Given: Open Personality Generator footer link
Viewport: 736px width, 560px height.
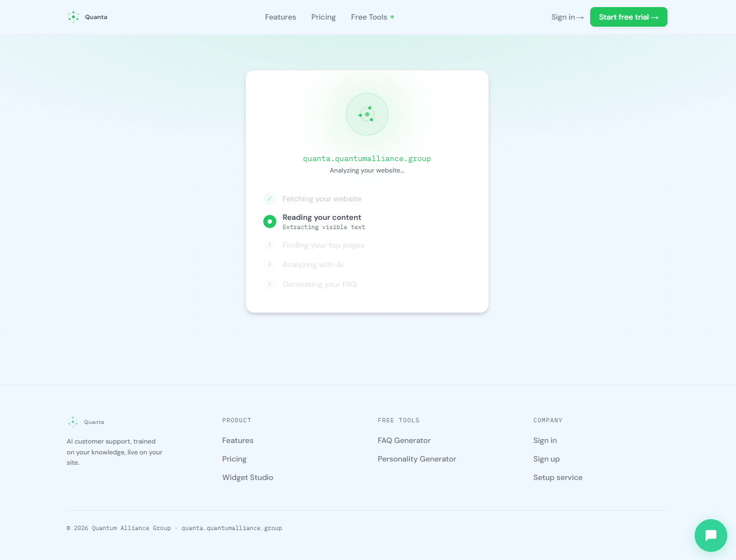Looking at the screenshot, I should click(x=417, y=459).
